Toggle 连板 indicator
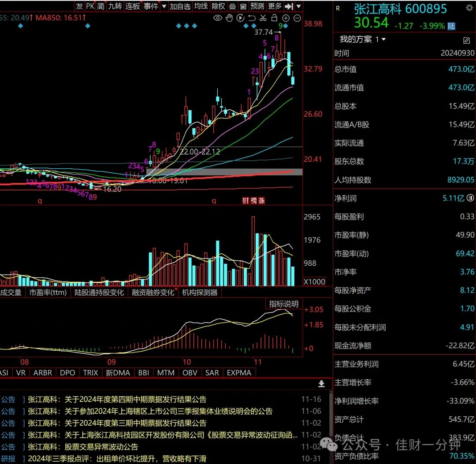This screenshot has height=464, width=476. [133, 6]
